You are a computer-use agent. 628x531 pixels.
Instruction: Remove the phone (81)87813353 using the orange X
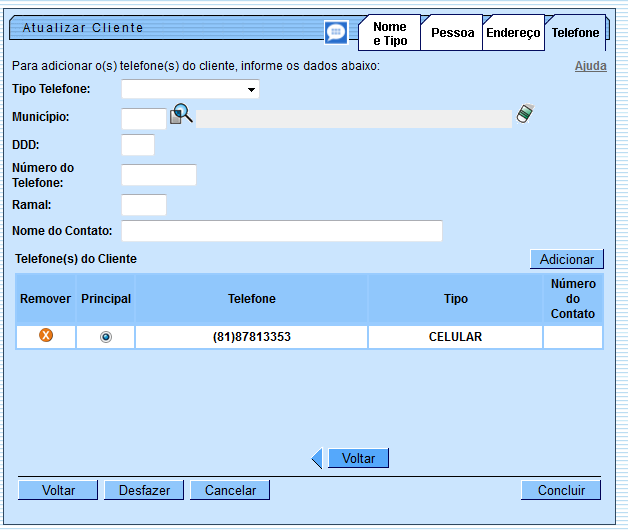point(45,336)
